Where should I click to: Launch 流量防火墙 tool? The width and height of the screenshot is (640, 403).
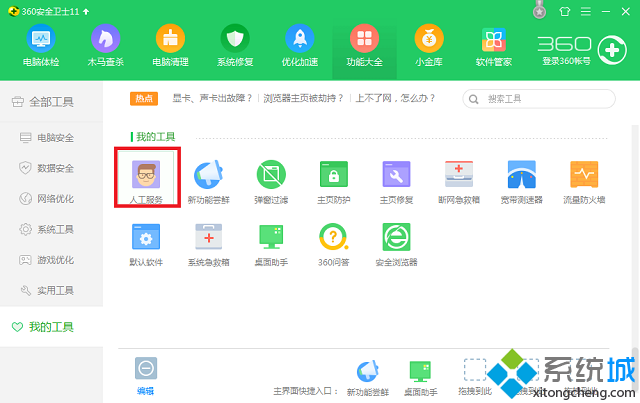[x=584, y=181]
